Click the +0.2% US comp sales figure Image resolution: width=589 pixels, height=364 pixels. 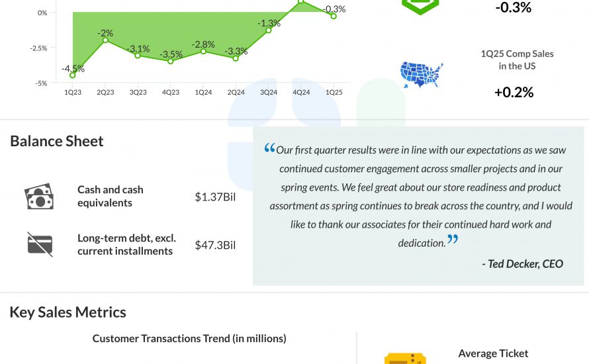[x=514, y=92]
